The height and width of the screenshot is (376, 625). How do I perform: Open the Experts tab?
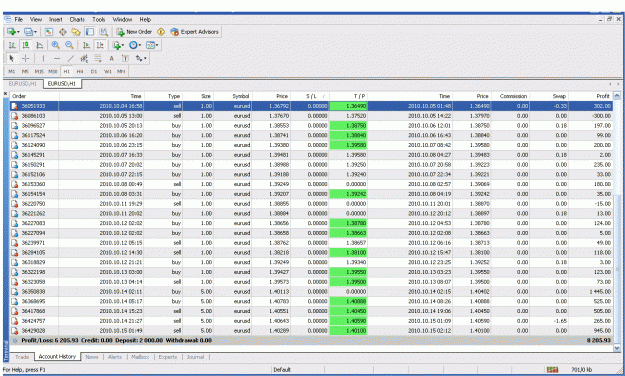pyautogui.click(x=167, y=357)
